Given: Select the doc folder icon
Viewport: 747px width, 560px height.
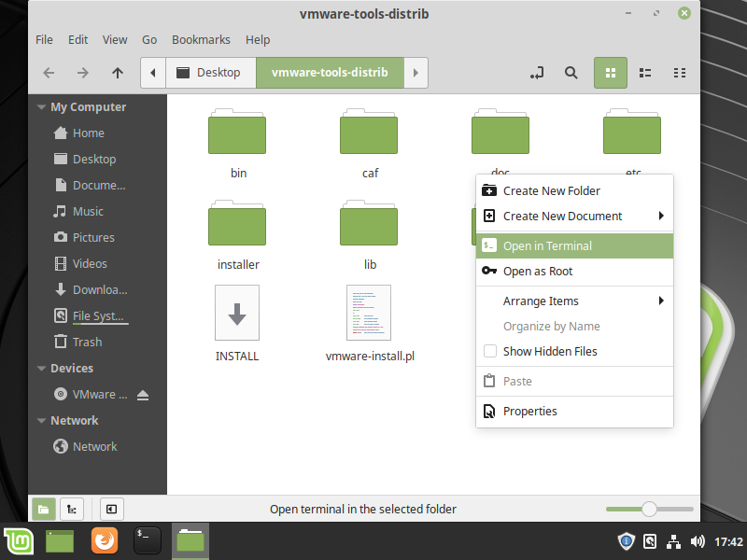Looking at the screenshot, I should [500, 132].
